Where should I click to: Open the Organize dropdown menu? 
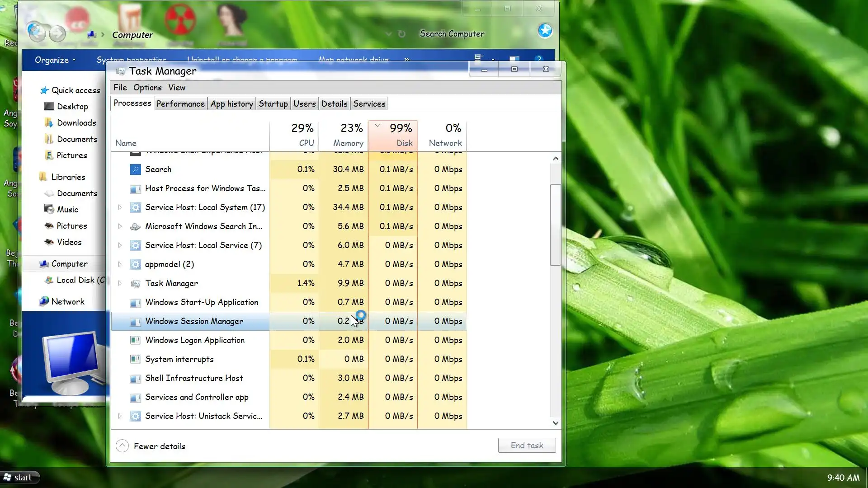click(x=55, y=60)
